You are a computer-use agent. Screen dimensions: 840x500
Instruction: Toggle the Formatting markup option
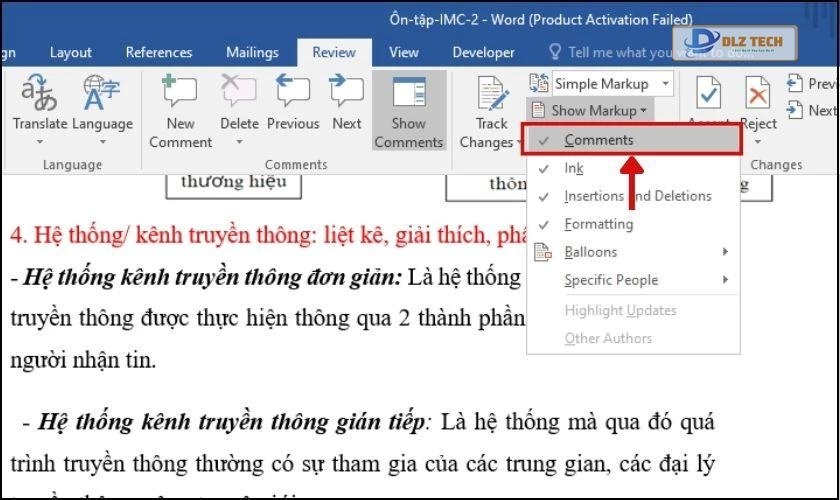(x=598, y=224)
